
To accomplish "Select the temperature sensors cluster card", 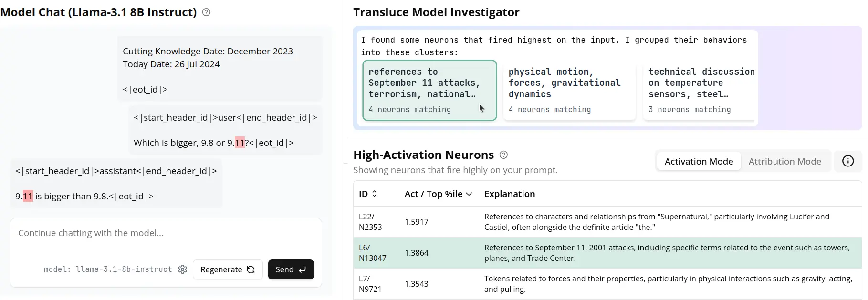I will coord(700,90).
